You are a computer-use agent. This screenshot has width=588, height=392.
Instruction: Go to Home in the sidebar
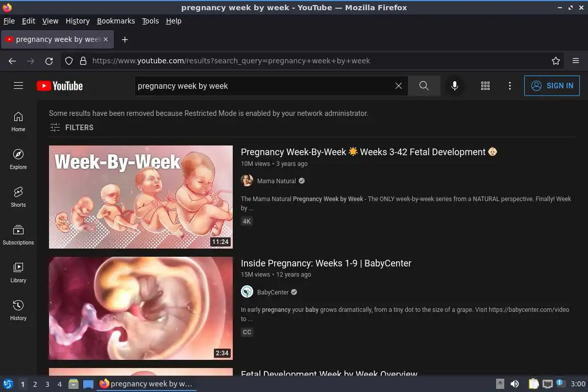(18, 121)
